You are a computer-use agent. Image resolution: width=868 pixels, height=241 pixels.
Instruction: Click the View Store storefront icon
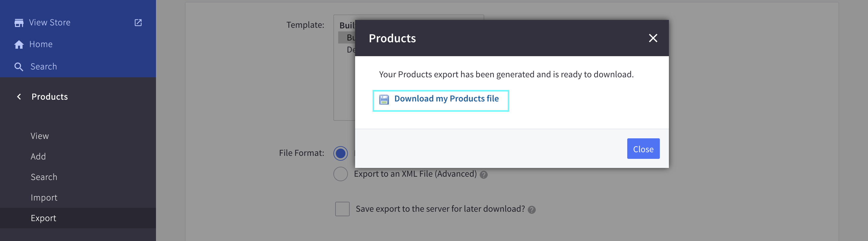tap(19, 23)
